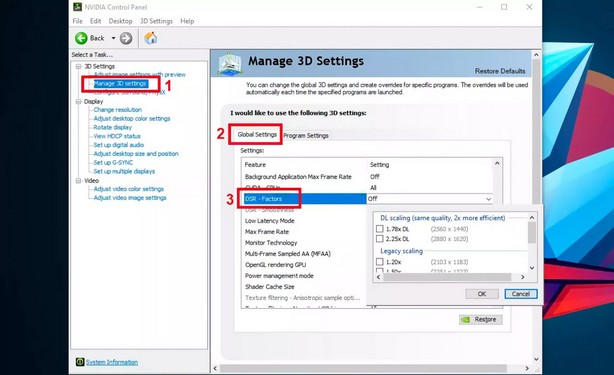The width and height of the screenshot is (614, 375).
Task: Open the File menu
Action: pyautogui.click(x=78, y=21)
